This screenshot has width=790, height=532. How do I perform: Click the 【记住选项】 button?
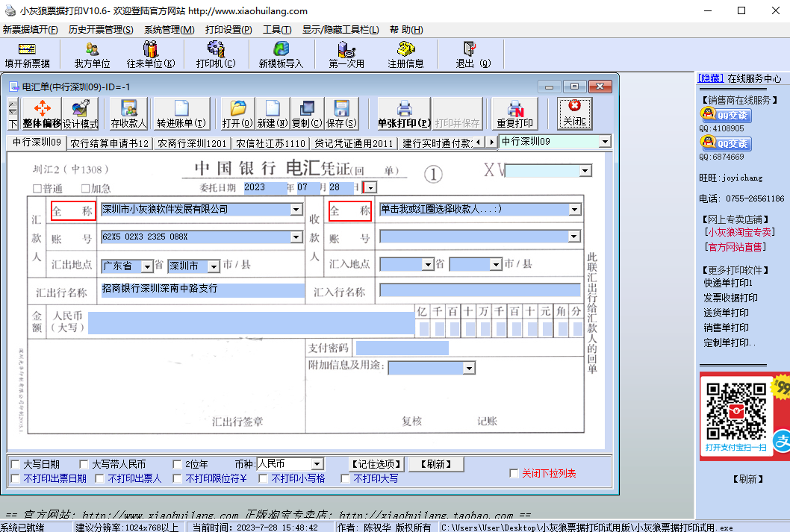pos(376,464)
